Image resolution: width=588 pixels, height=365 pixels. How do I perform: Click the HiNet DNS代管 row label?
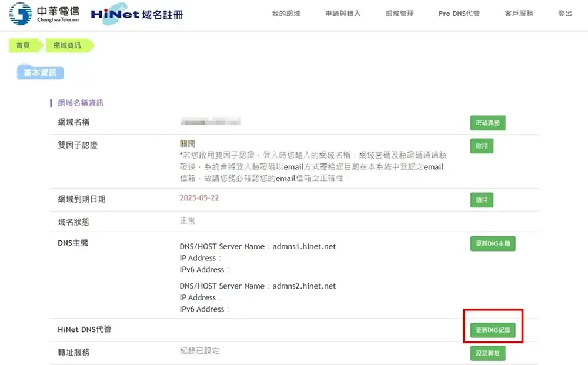84,329
